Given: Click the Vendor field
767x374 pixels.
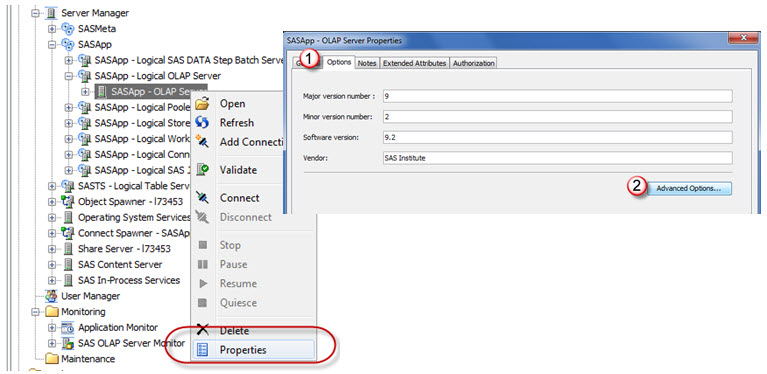Looking at the screenshot, I should point(558,158).
